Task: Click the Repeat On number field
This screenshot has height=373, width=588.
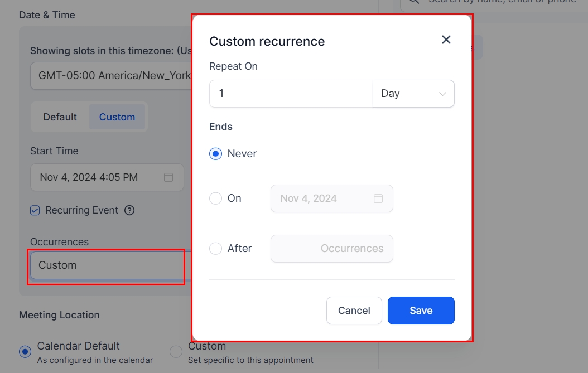Action: pos(290,94)
